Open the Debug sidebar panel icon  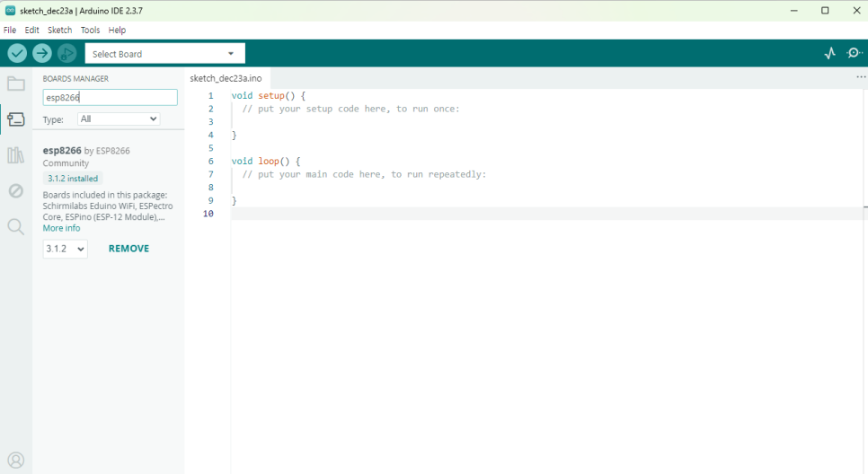click(x=16, y=191)
